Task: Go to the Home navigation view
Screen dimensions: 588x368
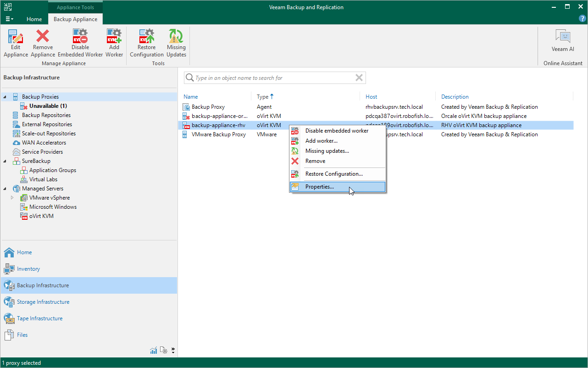Action: click(x=89, y=252)
